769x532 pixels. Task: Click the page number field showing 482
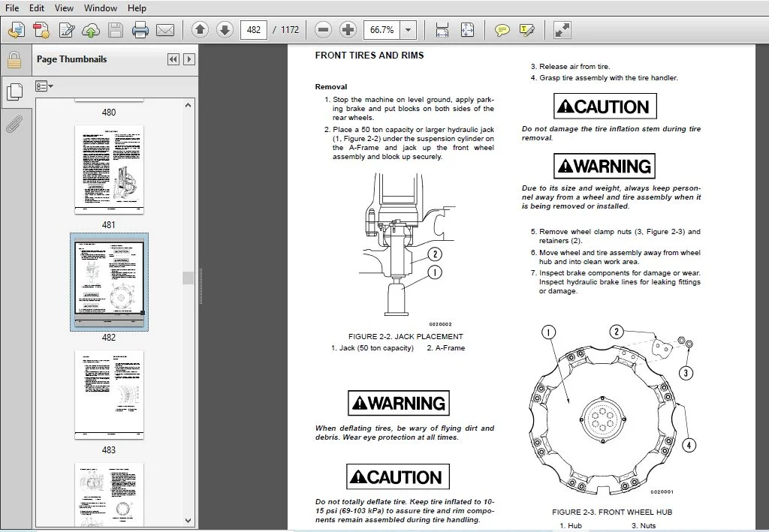(x=254, y=30)
